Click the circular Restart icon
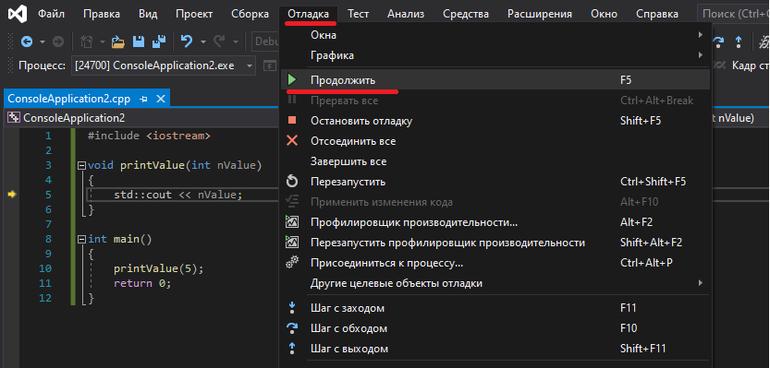This screenshot has height=368, width=770. pyautogui.click(x=292, y=182)
